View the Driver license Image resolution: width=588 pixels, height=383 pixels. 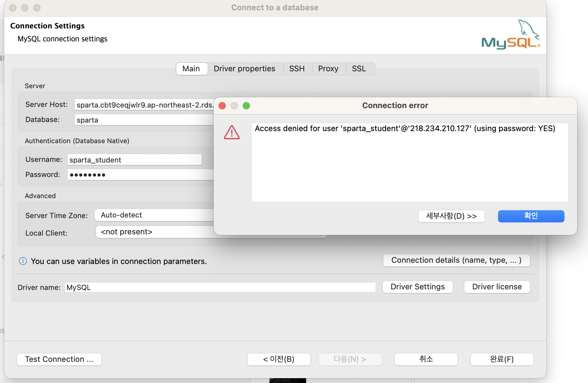(x=497, y=287)
